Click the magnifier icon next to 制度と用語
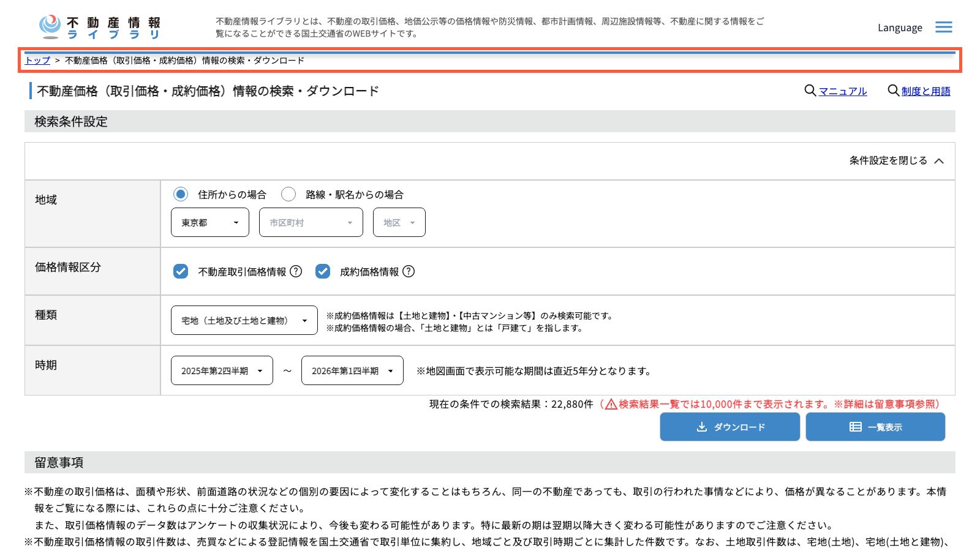Viewport: 980px width, 551px height. tap(893, 91)
